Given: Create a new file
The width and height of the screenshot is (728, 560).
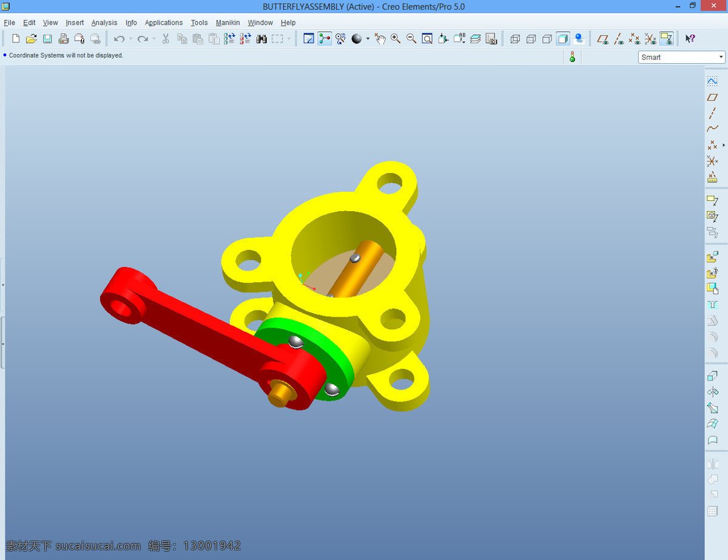Looking at the screenshot, I should 16,39.
